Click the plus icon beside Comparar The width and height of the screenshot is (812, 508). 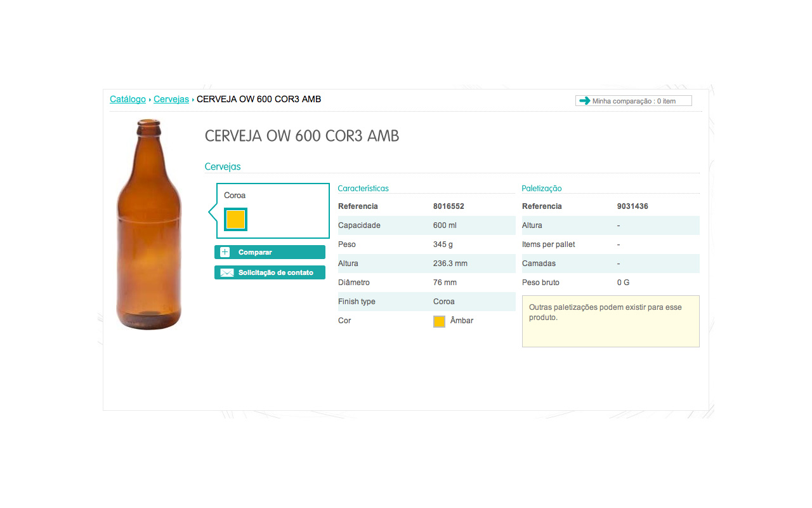pyautogui.click(x=225, y=252)
